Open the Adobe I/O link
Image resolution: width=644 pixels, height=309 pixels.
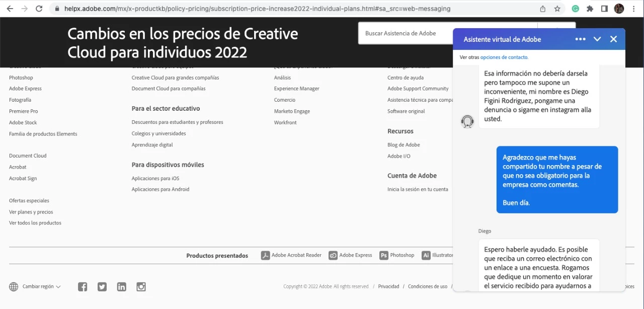pos(398,156)
